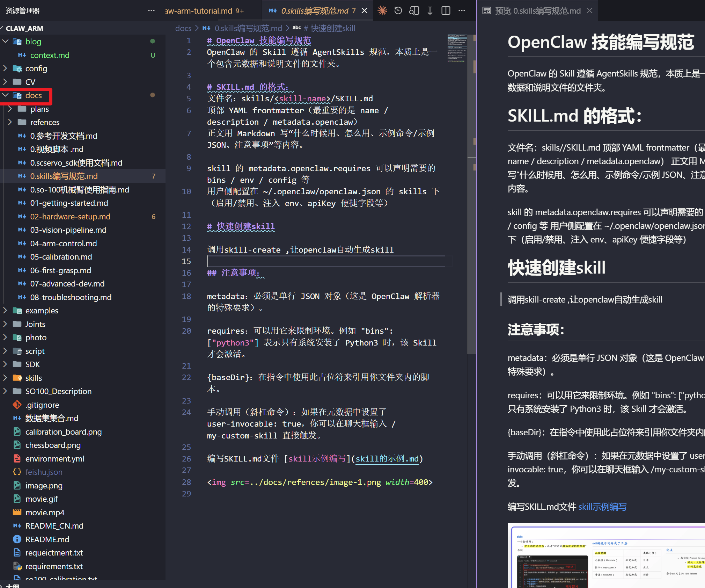Click docs in the breadcrumb path

point(183,28)
